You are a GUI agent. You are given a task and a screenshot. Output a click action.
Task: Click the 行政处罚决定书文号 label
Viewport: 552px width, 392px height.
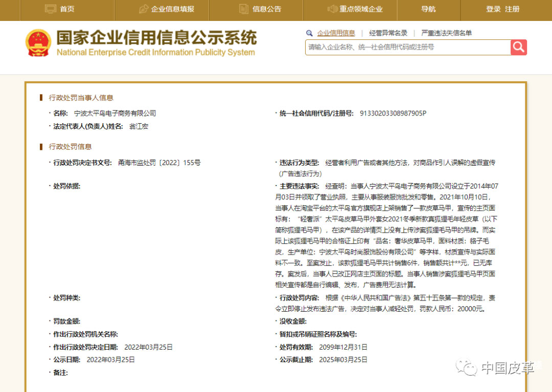tap(82, 163)
